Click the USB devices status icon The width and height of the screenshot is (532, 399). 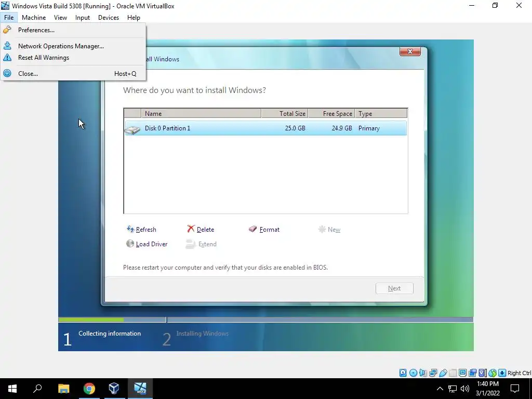click(x=443, y=373)
